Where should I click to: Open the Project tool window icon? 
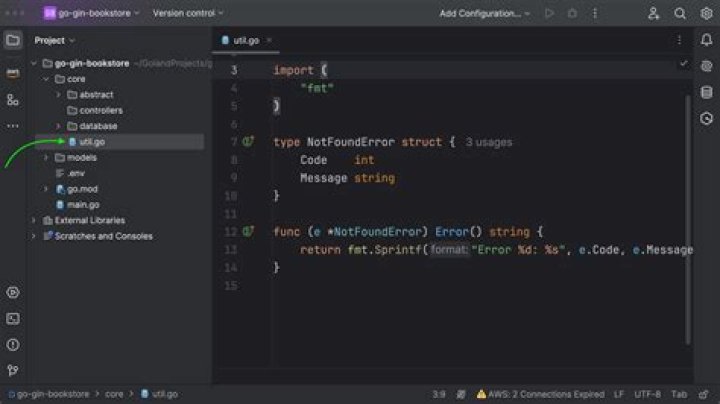click(x=12, y=41)
